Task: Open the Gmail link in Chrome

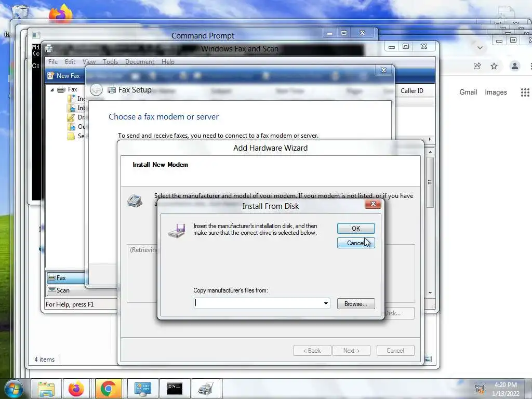Action: [x=468, y=92]
